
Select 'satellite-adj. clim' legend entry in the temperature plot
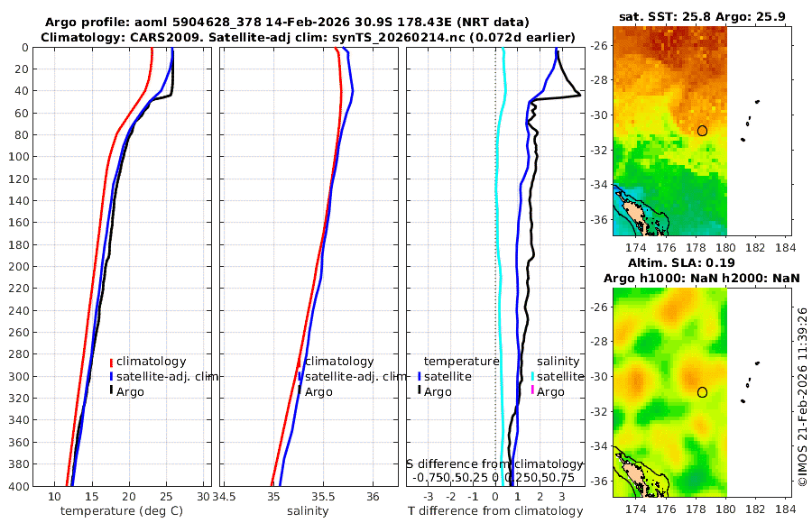(x=163, y=376)
